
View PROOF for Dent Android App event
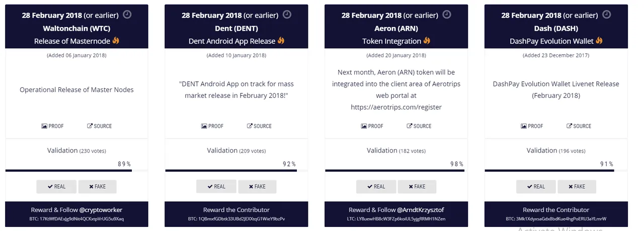click(212, 126)
